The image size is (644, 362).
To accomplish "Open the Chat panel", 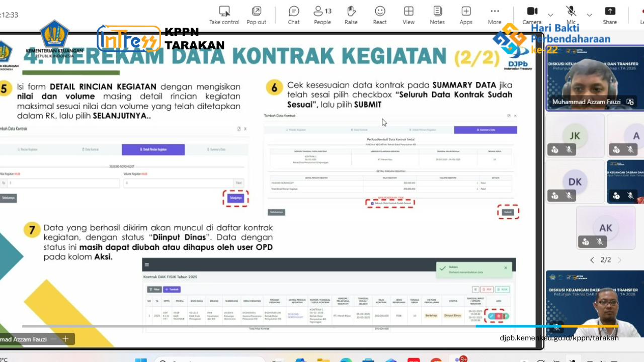I will (x=294, y=15).
